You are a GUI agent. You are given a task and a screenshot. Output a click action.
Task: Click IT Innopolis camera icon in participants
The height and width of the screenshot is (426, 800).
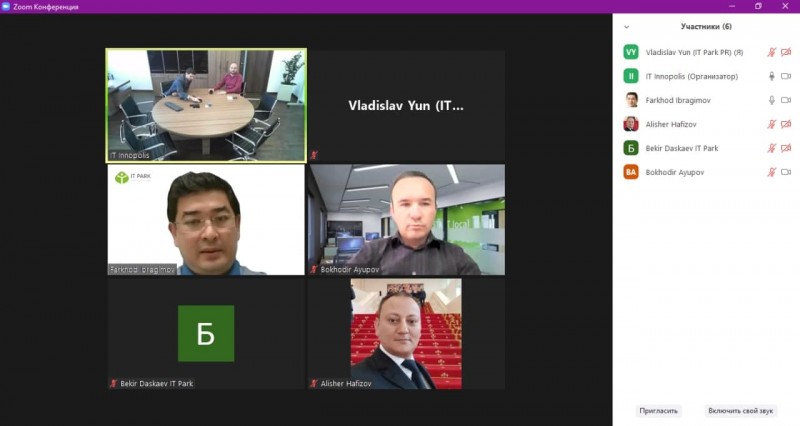pyautogui.click(x=786, y=76)
